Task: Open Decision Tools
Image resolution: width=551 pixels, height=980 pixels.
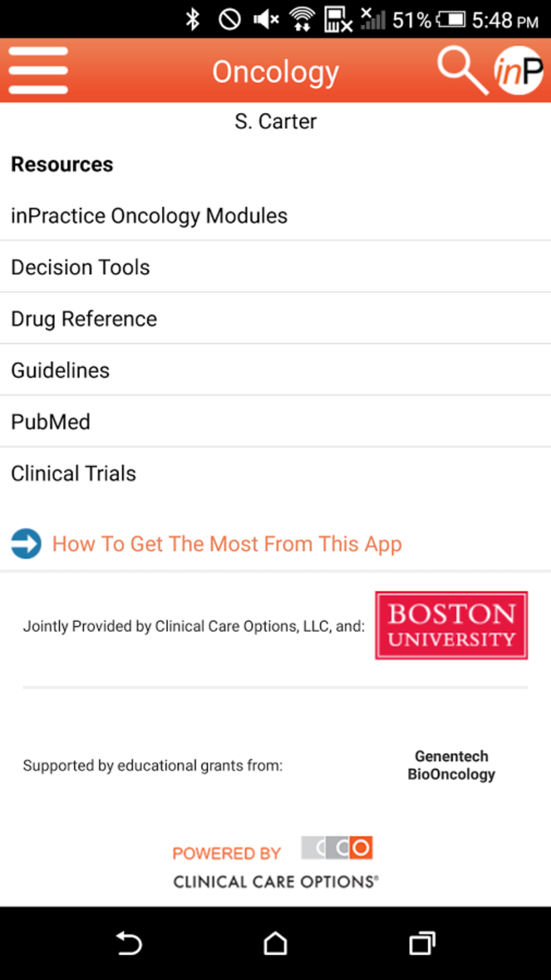Action: (x=80, y=267)
